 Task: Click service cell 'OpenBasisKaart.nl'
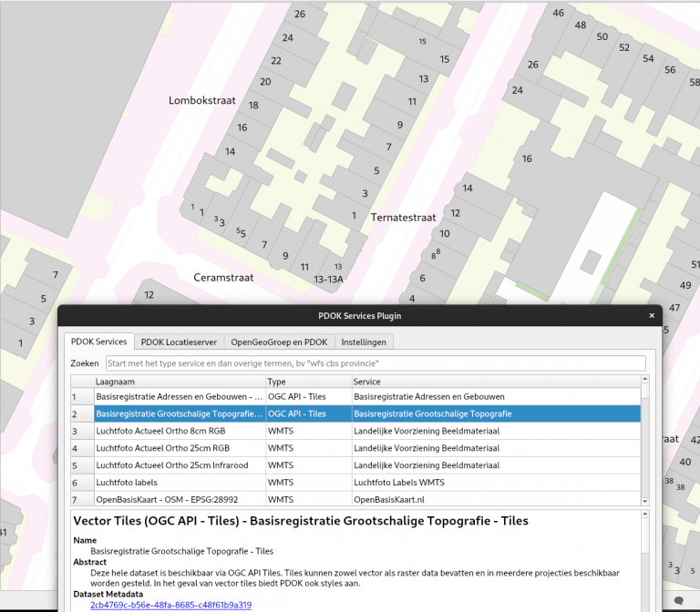tap(497, 499)
